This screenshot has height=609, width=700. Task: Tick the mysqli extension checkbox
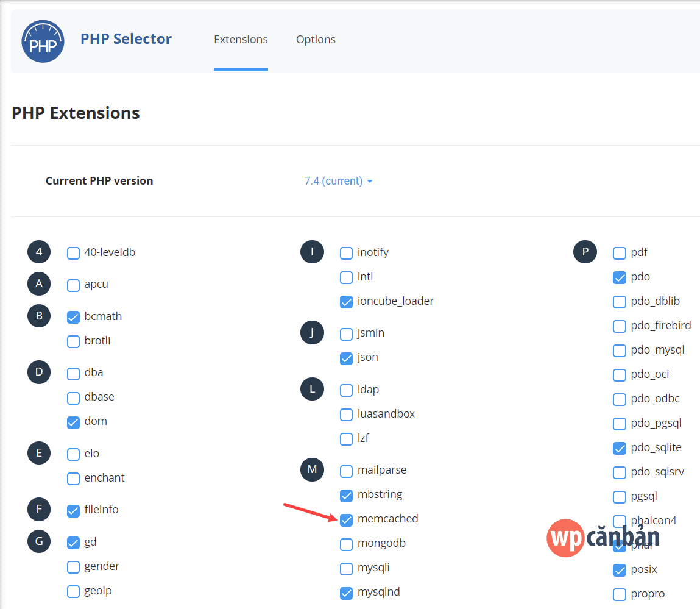pos(346,568)
